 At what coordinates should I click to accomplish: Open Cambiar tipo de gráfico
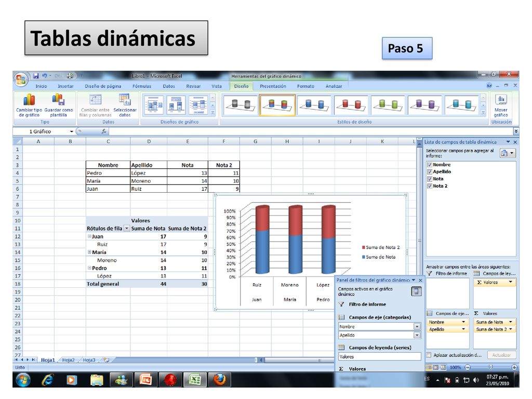click(29, 105)
